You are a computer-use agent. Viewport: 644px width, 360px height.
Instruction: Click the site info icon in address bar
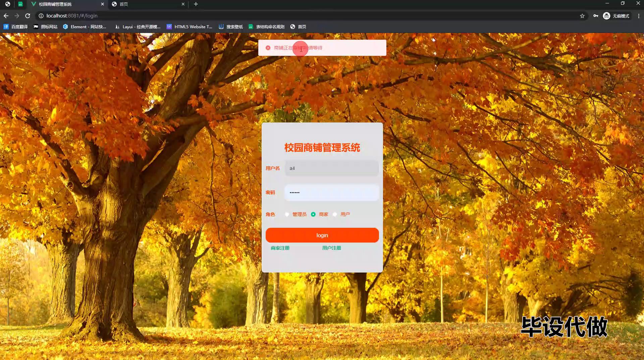point(41,16)
